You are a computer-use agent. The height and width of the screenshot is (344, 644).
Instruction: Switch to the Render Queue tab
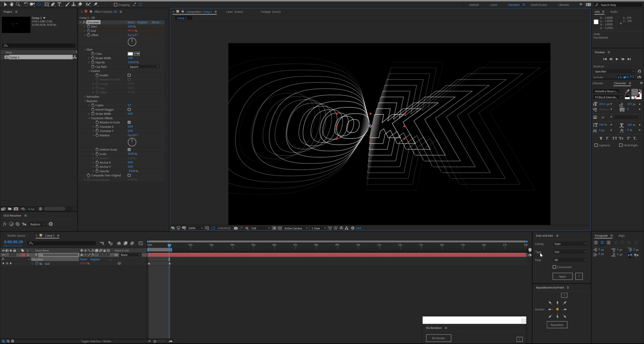tap(16, 236)
